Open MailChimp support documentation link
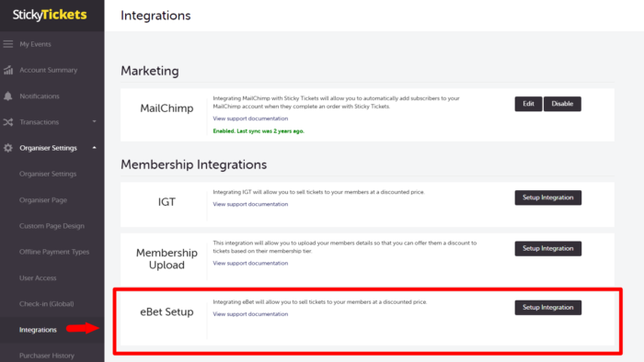644x362 pixels. click(250, 119)
